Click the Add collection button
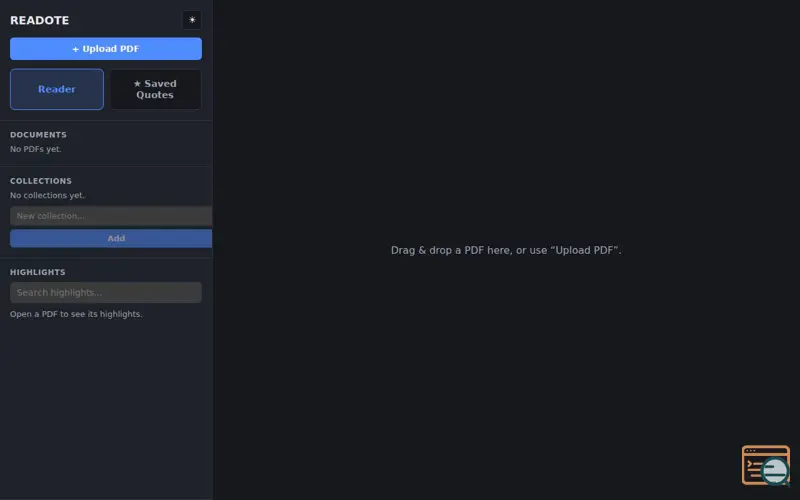800x500 pixels. (x=111, y=238)
